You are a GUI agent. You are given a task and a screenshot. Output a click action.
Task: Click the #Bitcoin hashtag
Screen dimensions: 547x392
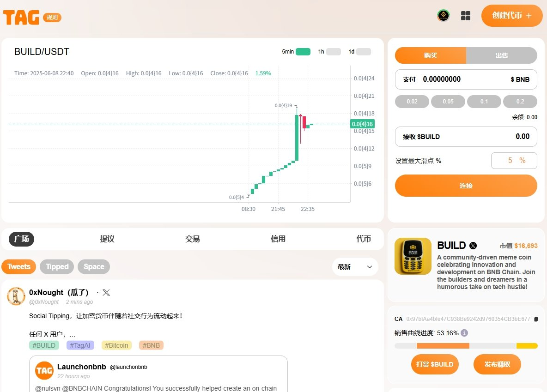coord(116,345)
